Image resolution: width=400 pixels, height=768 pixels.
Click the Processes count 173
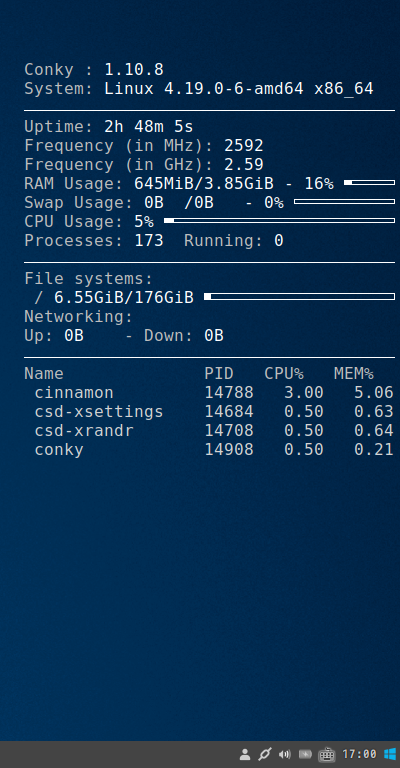click(x=149, y=240)
